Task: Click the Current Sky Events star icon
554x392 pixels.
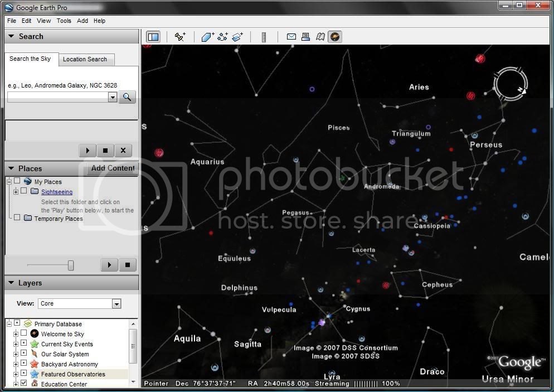Action: [x=34, y=344]
